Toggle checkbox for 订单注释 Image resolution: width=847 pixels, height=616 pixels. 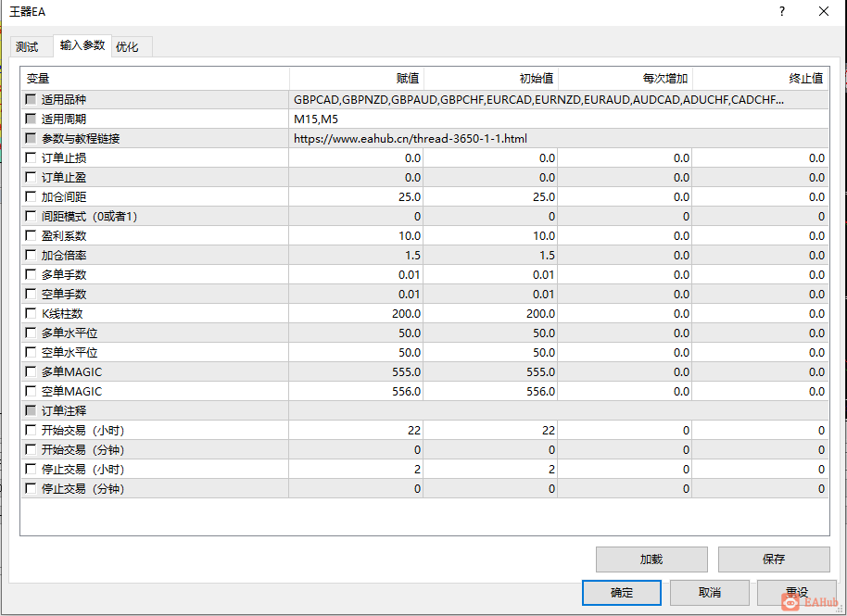(31, 410)
